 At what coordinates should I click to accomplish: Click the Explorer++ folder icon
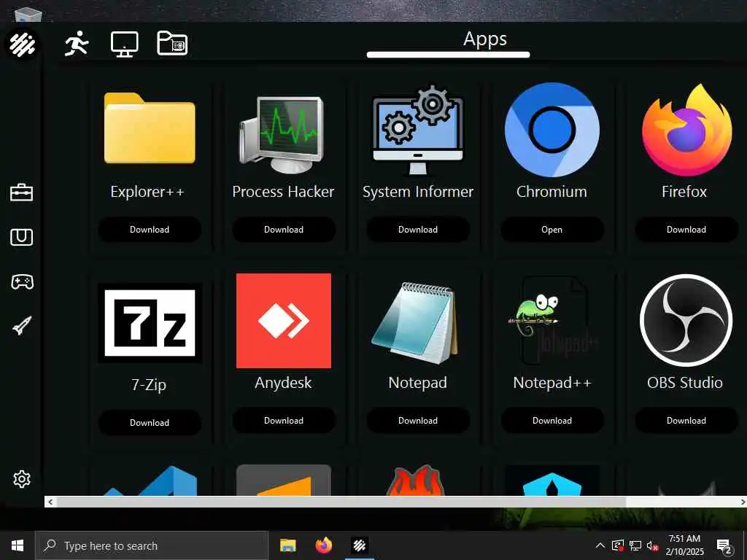point(150,128)
